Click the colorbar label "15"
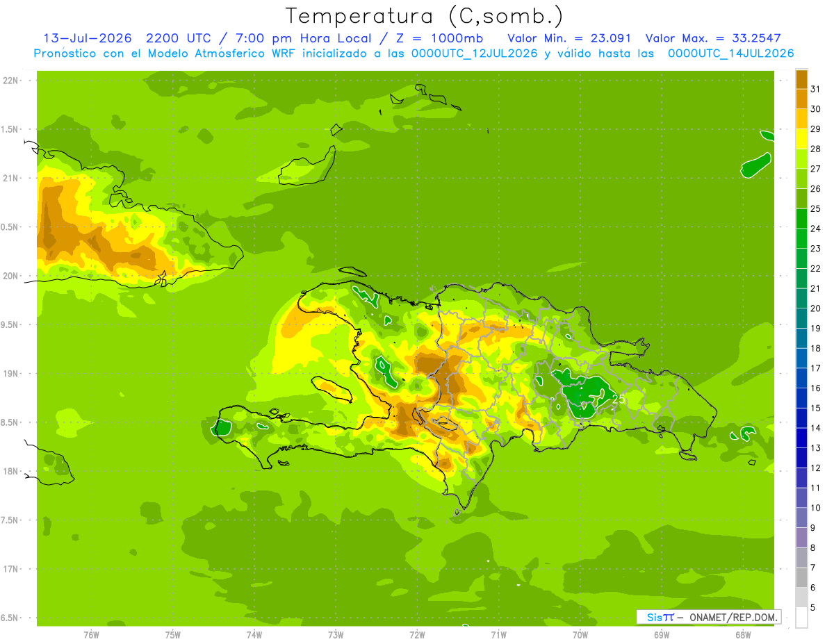The height and width of the screenshot is (644, 834). pos(815,408)
